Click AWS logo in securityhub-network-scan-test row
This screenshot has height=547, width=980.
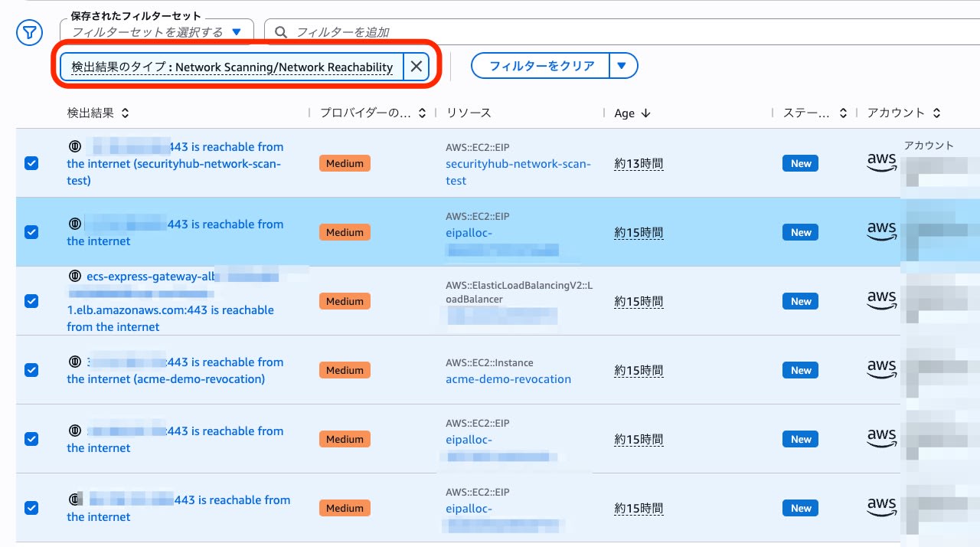[x=881, y=162]
